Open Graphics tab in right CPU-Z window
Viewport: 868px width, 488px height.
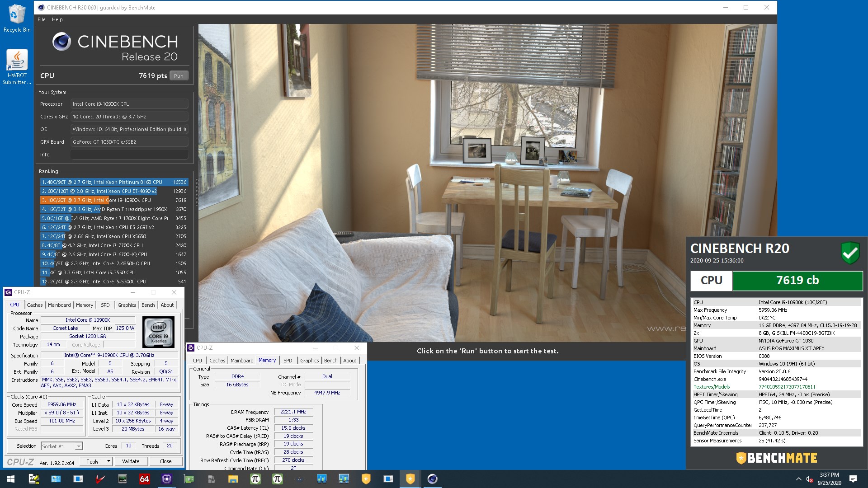[x=309, y=361]
